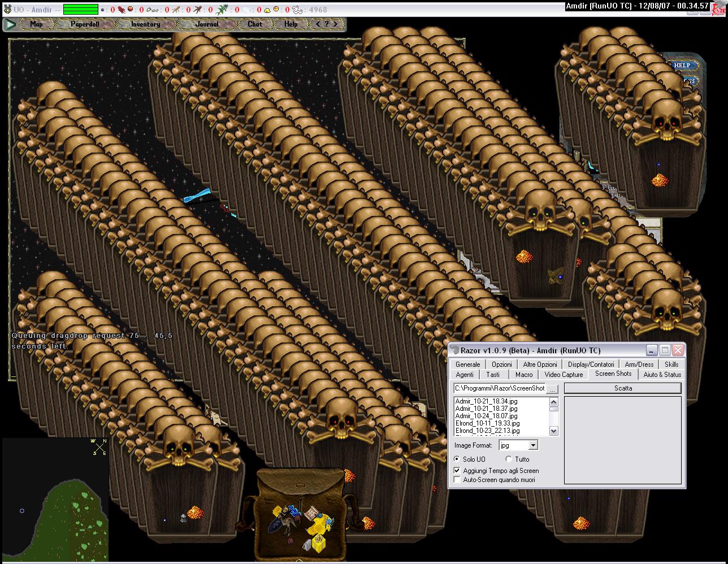Screen dimensions: 728x564
Task: Click the gold pile beside the gray item in the bottom-left coffin
Action: [x=195, y=513]
